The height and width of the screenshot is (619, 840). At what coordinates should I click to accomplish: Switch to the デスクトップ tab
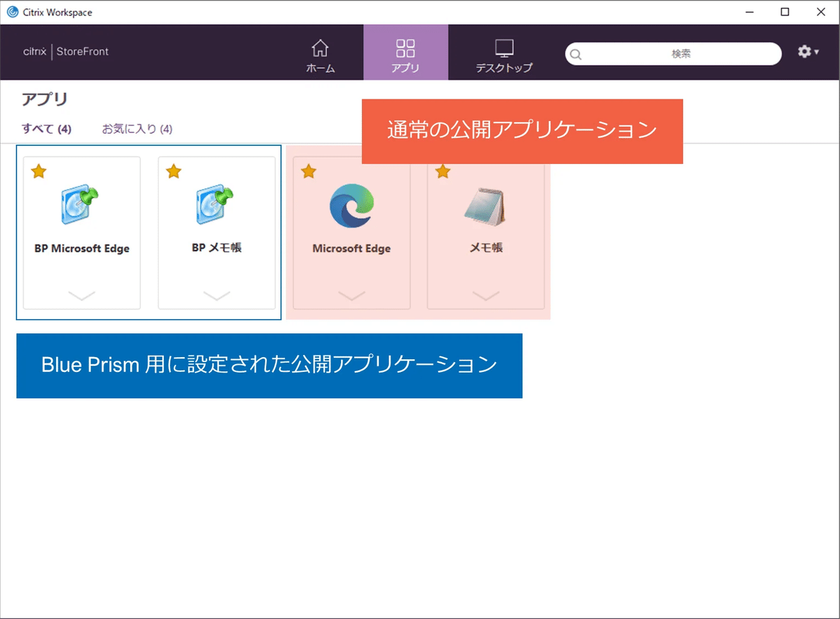[x=503, y=53]
